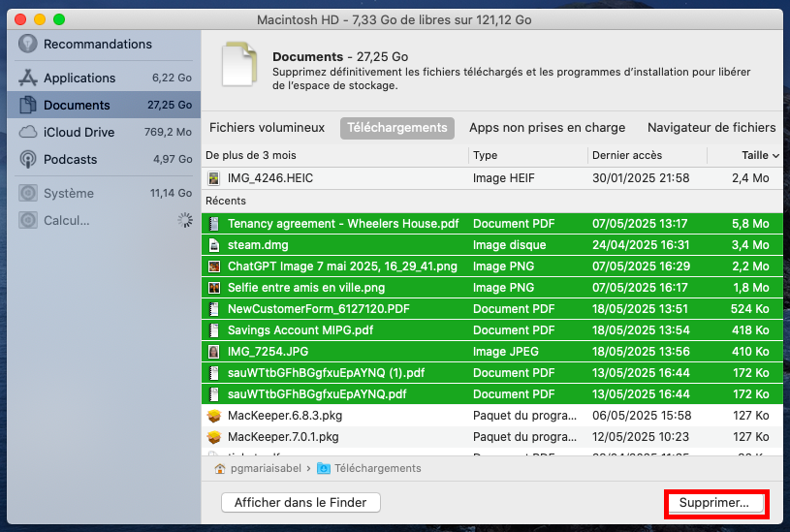Click the Recommandations lightbulb icon
The image size is (790, 532).
28,44
